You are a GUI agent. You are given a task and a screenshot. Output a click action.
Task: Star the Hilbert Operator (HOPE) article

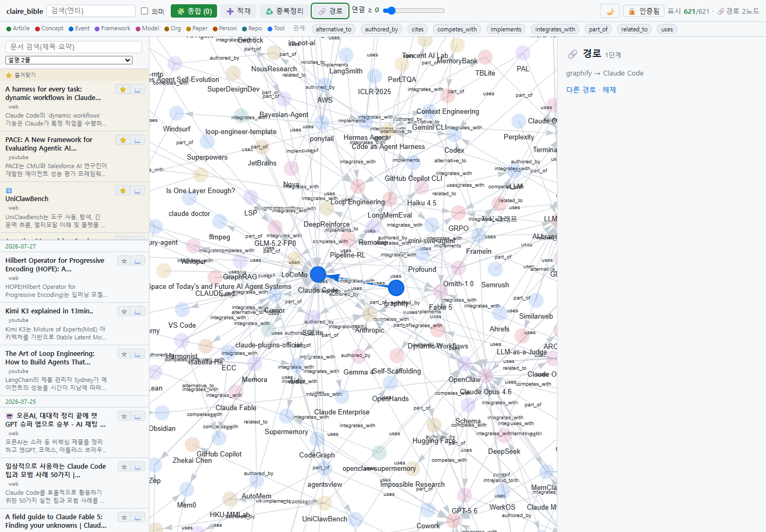(123, 261)
